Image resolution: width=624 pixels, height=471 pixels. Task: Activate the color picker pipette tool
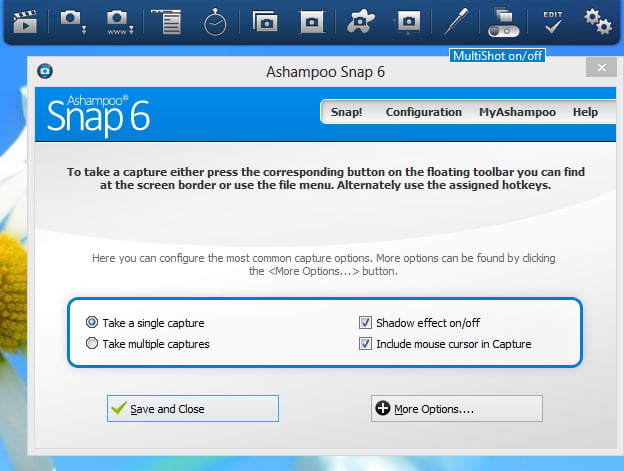point(456,21)
